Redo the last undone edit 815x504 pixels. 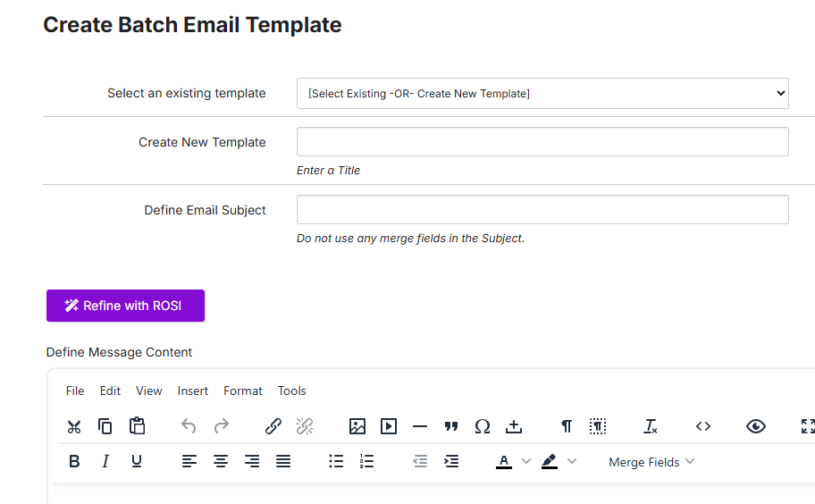(222, 426)
